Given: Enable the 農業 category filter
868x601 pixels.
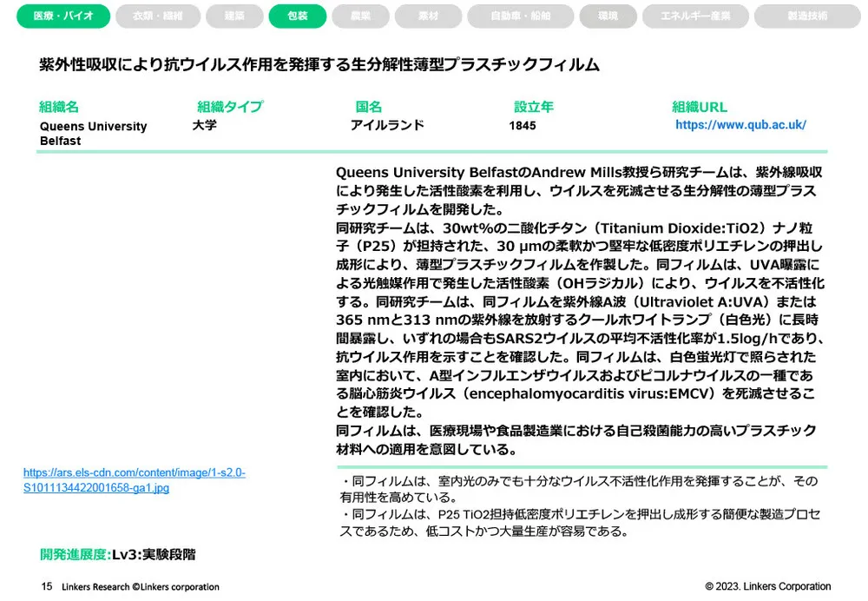Looking at the screenshot, I should click(x=359, y=16).
